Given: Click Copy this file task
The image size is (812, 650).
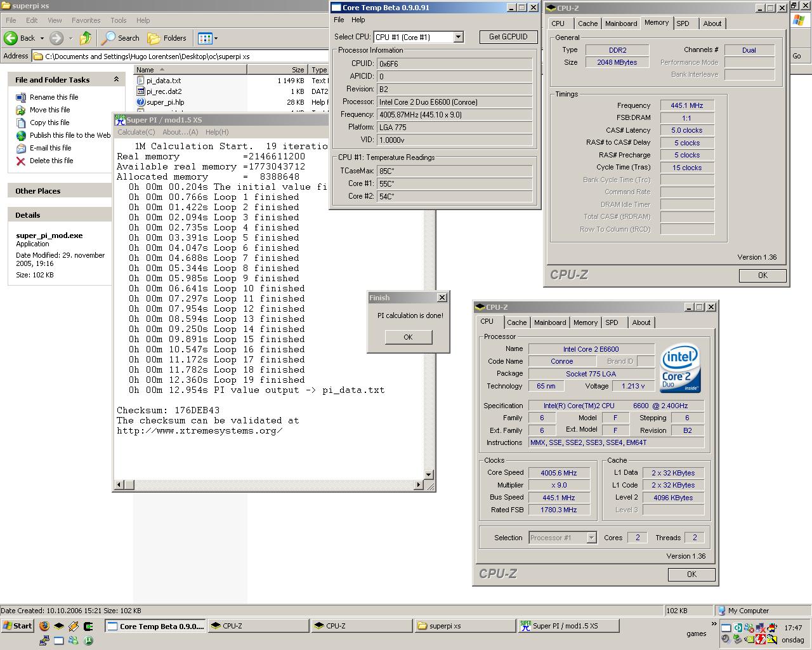Looking at the screenshot, I should [x=49, y=123].
